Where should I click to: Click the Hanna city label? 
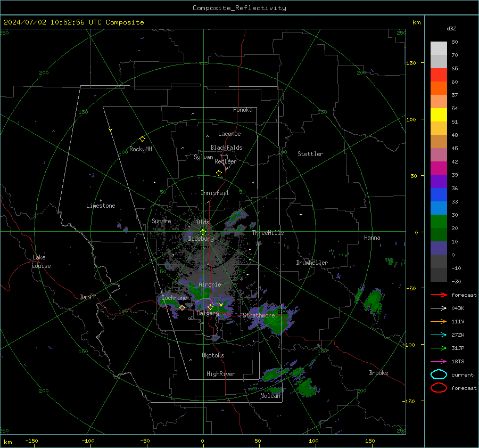tap(372, 238)
